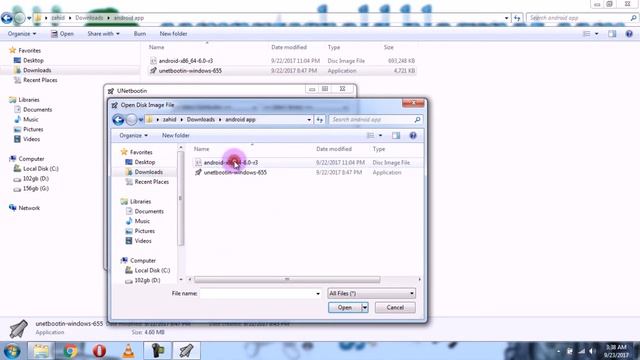
Task: Click zahid in dialog address breadcrumb
Action: pyautogui.click(x=169, y=120)
